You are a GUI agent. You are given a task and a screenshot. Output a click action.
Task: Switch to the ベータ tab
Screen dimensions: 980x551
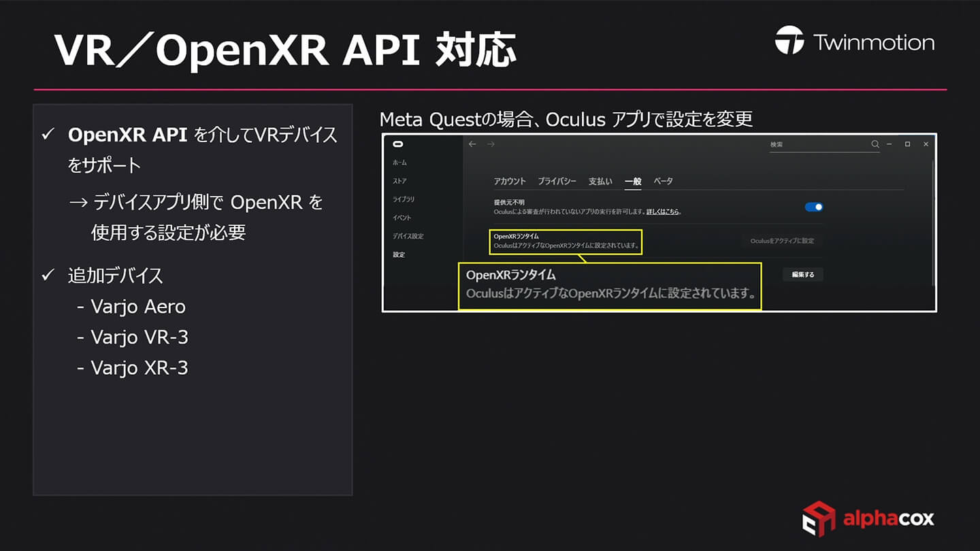(x=664, y=181)
